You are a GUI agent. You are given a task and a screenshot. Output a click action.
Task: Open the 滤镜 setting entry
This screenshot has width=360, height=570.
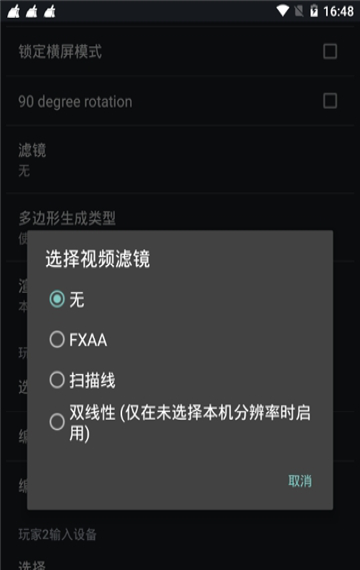coord(180,160)
